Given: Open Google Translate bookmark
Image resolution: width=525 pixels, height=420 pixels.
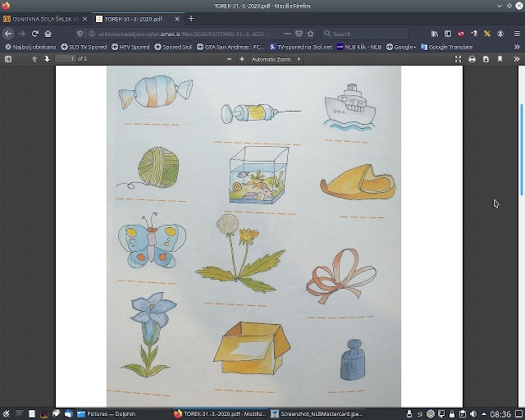Looking at the screenshot, I should click(x=451, y=47).
